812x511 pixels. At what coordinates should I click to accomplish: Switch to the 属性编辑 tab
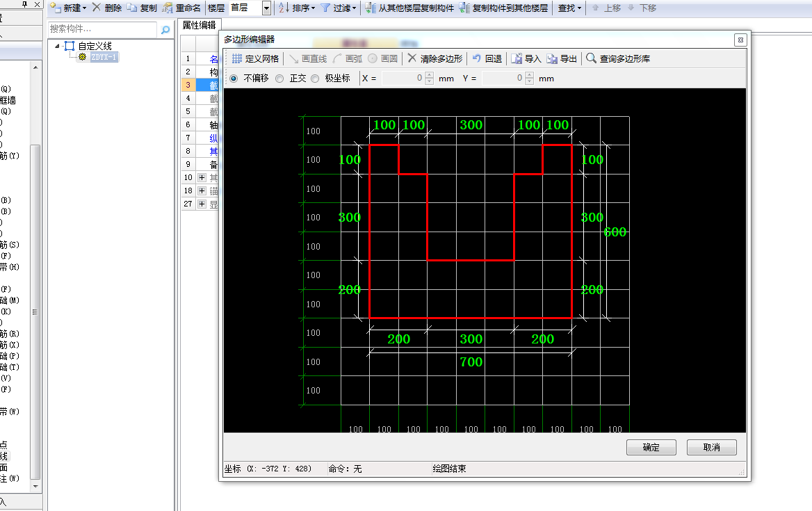200,25
